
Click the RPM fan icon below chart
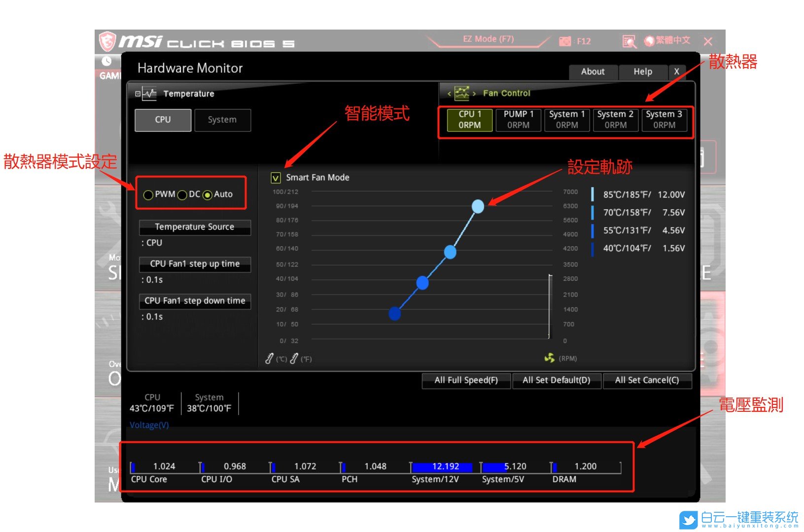tap(549, 358)
